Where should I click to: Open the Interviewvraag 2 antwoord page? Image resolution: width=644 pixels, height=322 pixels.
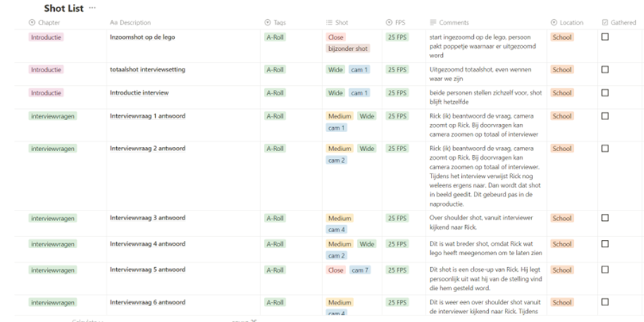147,149
